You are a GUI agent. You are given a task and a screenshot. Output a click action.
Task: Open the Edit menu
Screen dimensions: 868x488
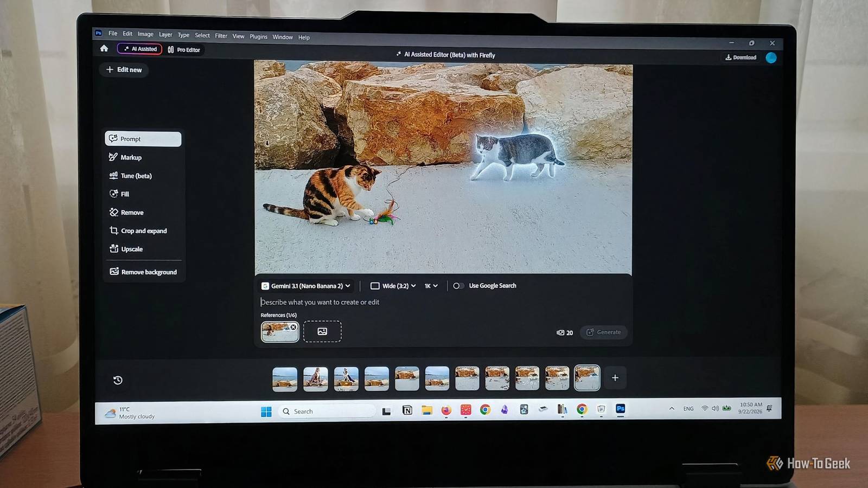tap(127, 34)
